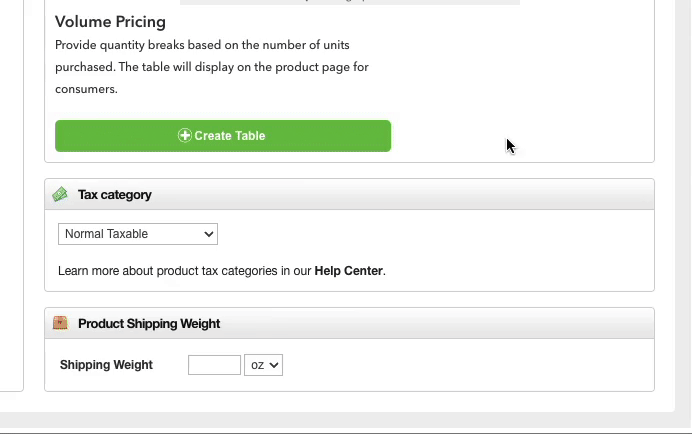The width and height of the screenshot is (692, 434).
Task: Click the chevron arrow of the tax category select
Action: click(209, 234)
